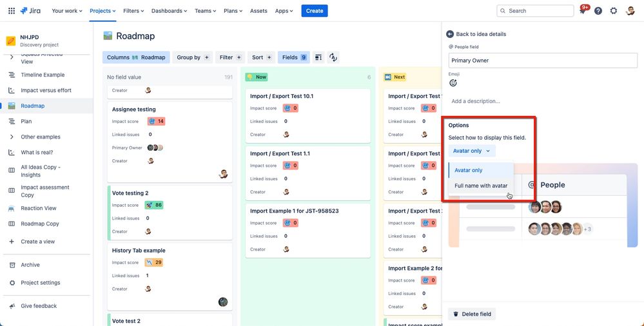This screenshot has height=326, width=644.
Task: Click the trash icon in Delete field
Action: [x=456, y=314]
